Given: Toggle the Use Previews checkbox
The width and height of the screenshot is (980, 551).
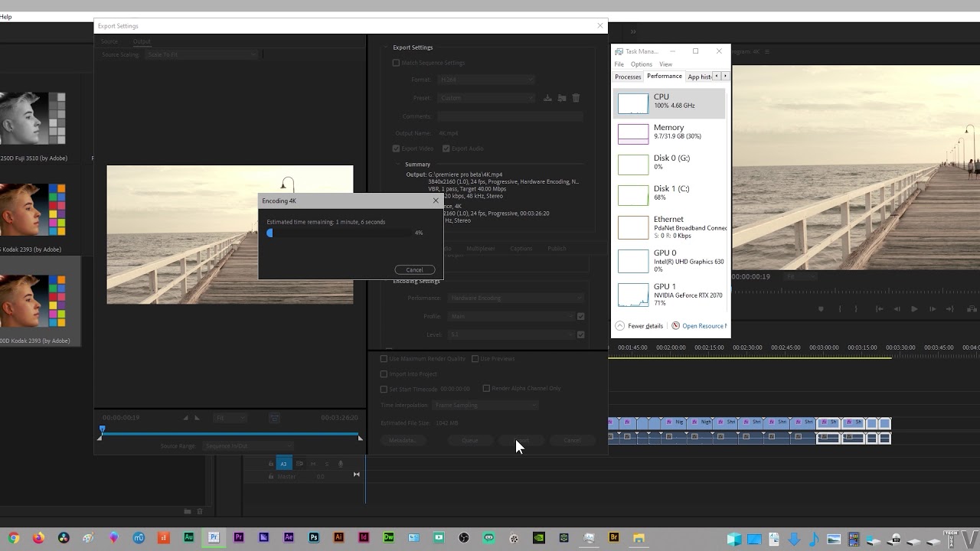Looking at the screenshot, I should [x=475, y=358].
